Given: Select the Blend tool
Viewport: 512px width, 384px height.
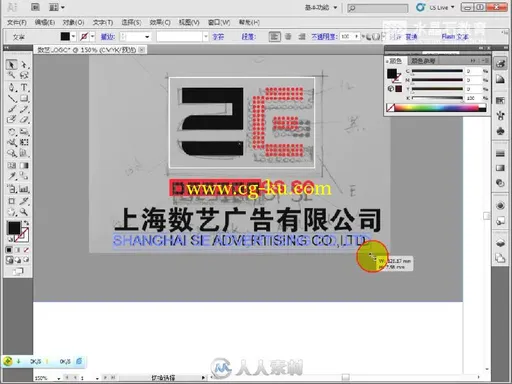Looking at the screenshot, I should [x=24, y=176].
